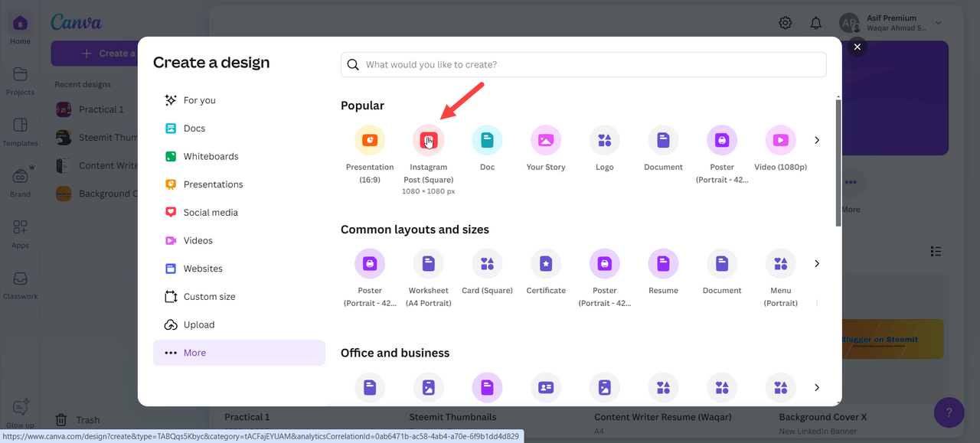This screenshot has width=980, height=443.
Task: Select Websites category
Action: pyautogui.click(x=239, y=269)
